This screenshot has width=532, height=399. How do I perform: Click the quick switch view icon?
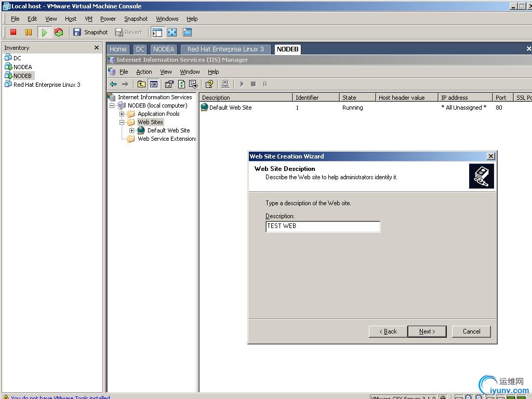point(187,32)
